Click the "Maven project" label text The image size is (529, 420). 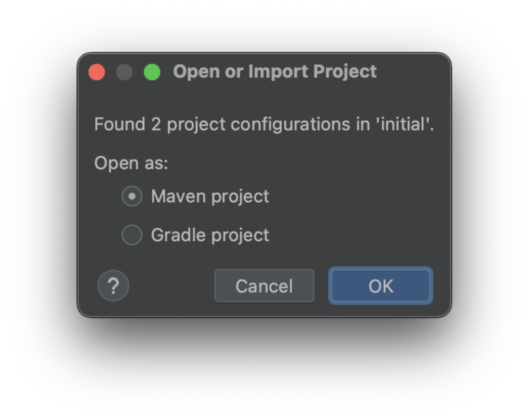pyautogui.click(x=210, y=196)
